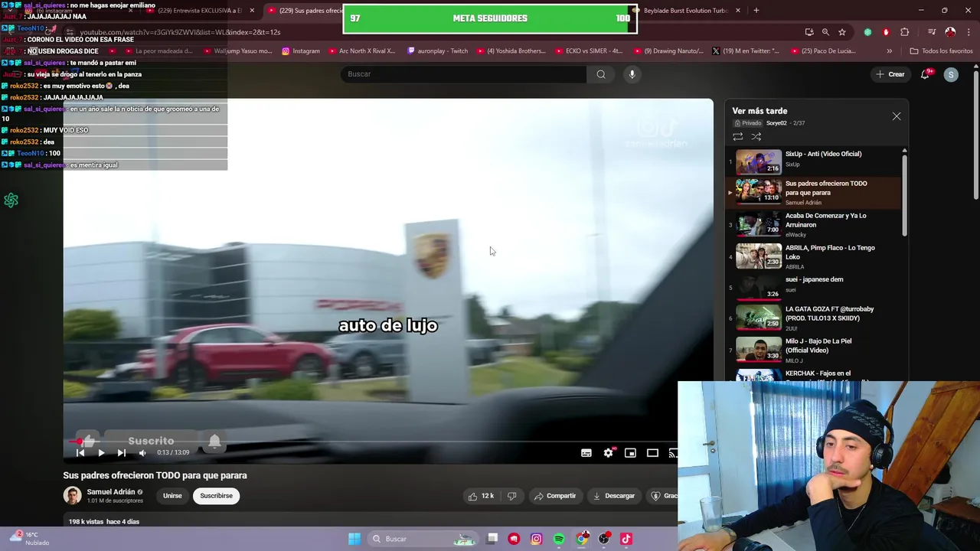Select ABRILA, Pimp Flaco - Lo Tengo Loko
The height and width of the screenshot is (551, 980).
coord(817,256)
